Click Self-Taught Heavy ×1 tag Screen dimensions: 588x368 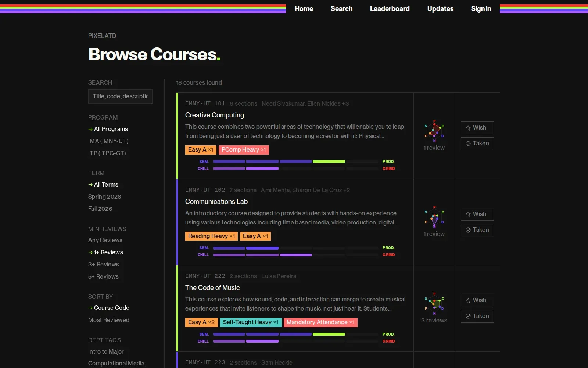(x=251, y=322)
